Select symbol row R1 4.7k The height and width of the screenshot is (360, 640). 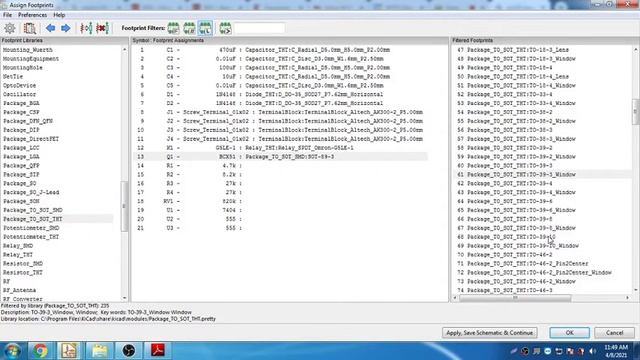tap(281, 166)
